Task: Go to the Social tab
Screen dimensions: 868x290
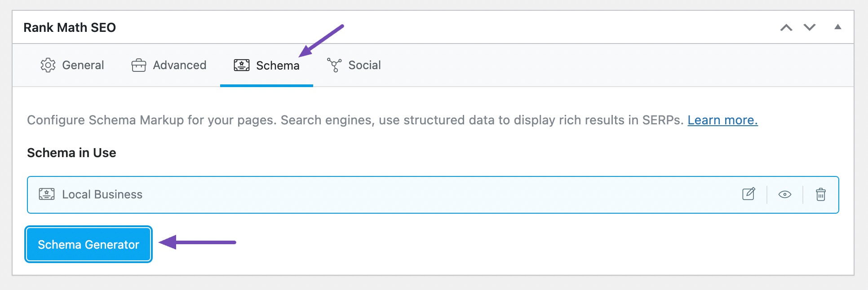Action: point(364,65)
